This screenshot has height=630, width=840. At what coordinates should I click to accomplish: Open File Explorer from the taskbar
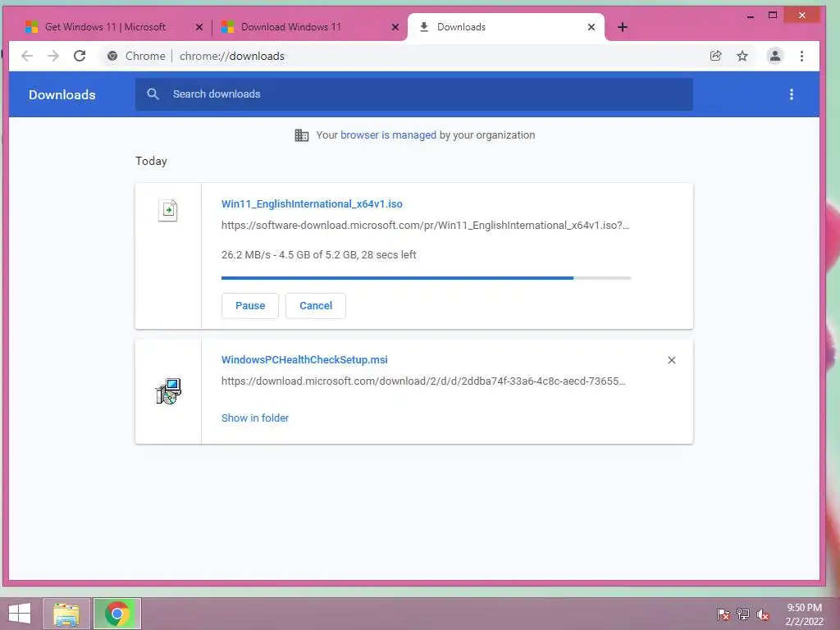(66, 614)
